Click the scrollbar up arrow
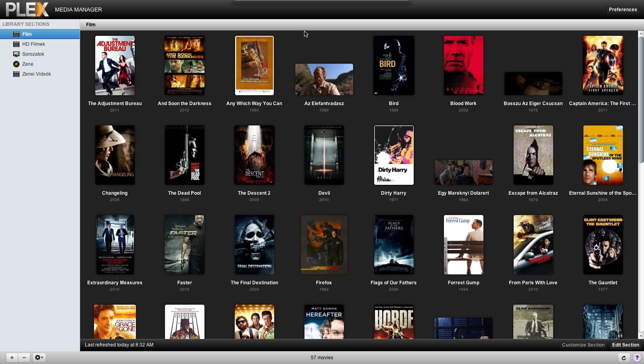This screenshot has height=364, width=644. pos(641,33)
